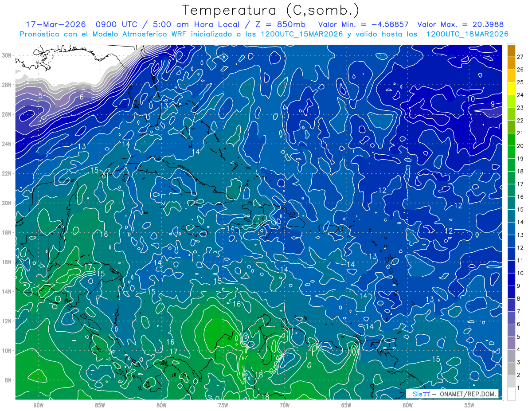Click the "26N" latitude axis label

click(x=7, y=114)
